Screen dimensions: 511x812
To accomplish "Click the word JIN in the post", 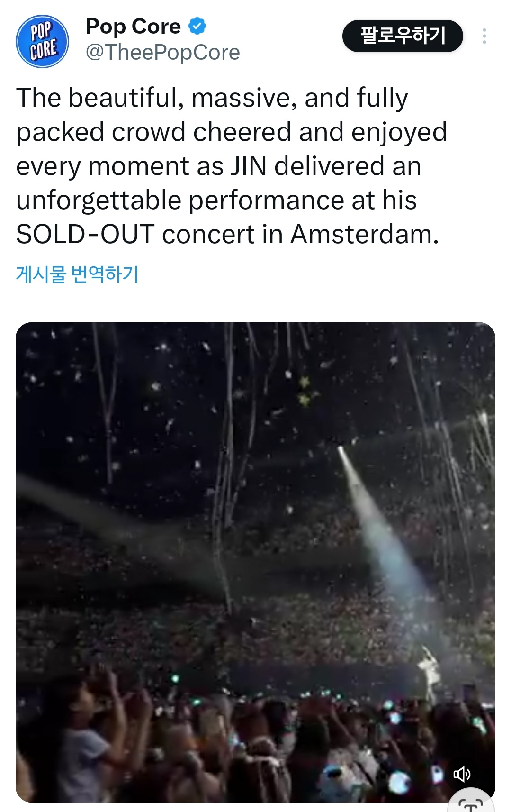I will 249,166.
